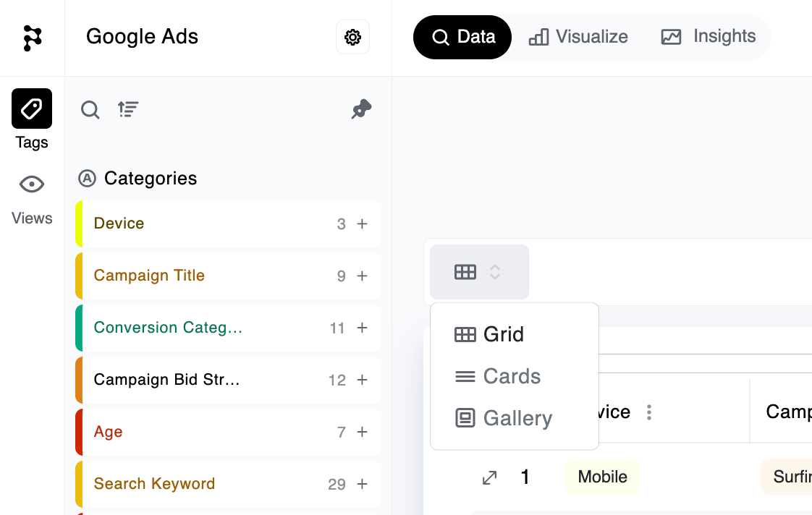Screen dimensions: 812x515
Task: Click the search icon in tags panel
Action: [x=90, y=109]
